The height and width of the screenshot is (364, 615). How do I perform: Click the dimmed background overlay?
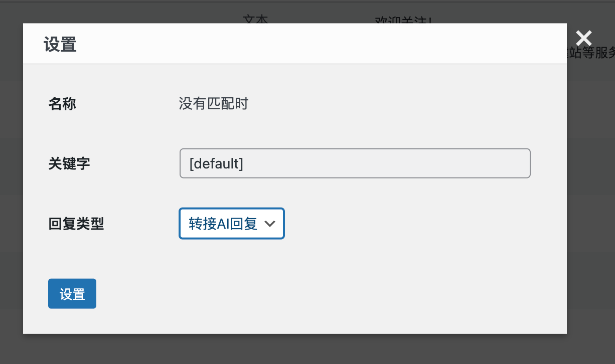pyautogui.click(x=10, y=201)
